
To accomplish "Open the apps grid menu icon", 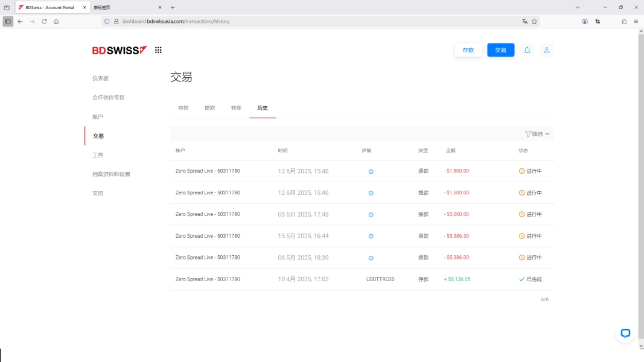I will (158, 50).
